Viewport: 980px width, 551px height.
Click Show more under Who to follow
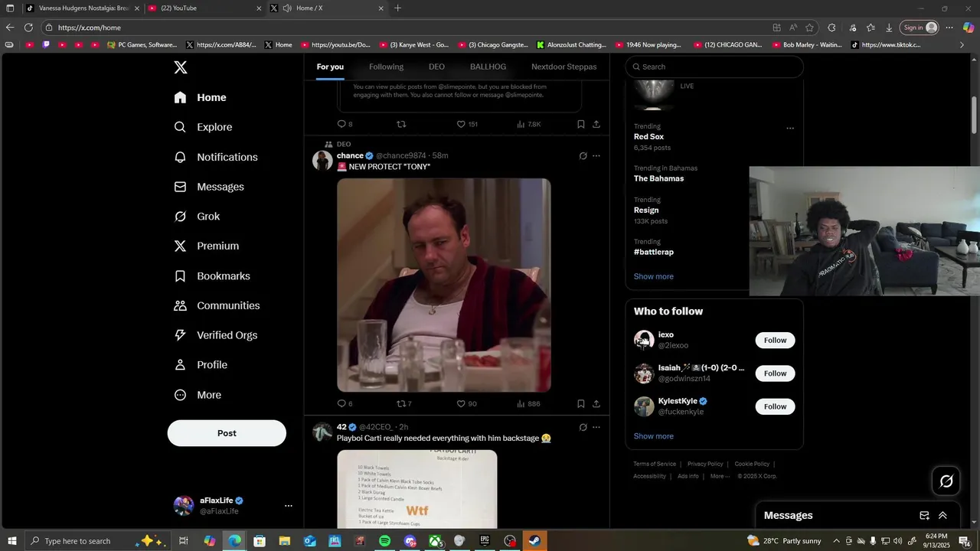click(654, 436)
